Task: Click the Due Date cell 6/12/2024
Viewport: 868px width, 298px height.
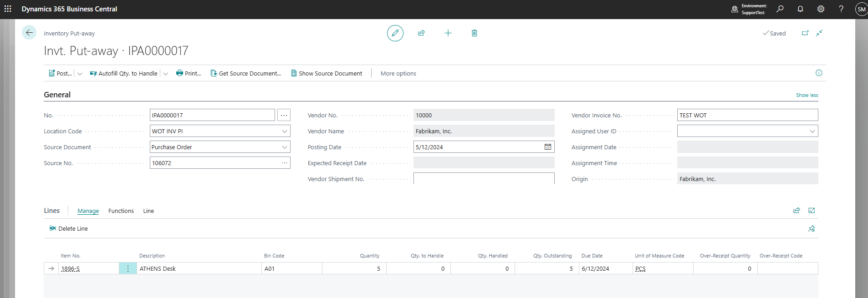Action: pos(606,268)
